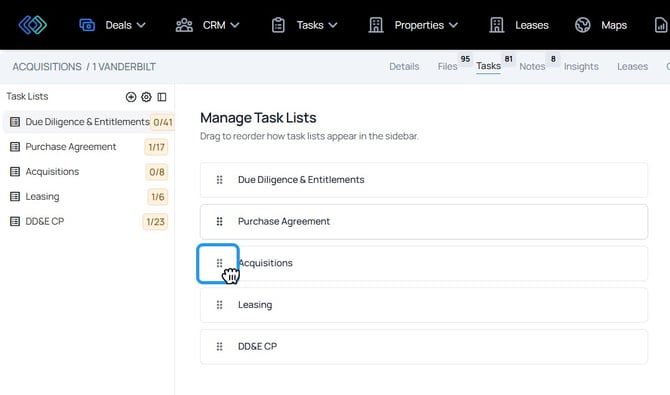Screen dimensions: 670x395
Task: Select Due Diligence & Entitlements in sidebar
Action: 88,122
